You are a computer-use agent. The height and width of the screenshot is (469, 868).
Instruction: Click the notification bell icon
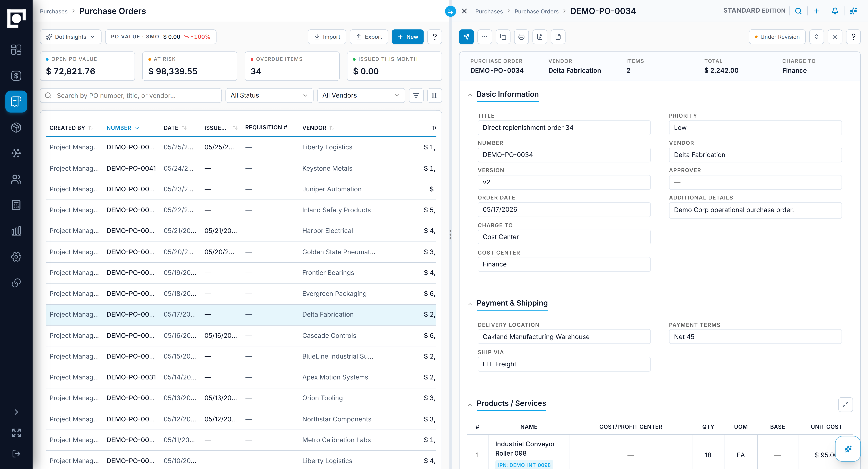click(x=835, y=11)
